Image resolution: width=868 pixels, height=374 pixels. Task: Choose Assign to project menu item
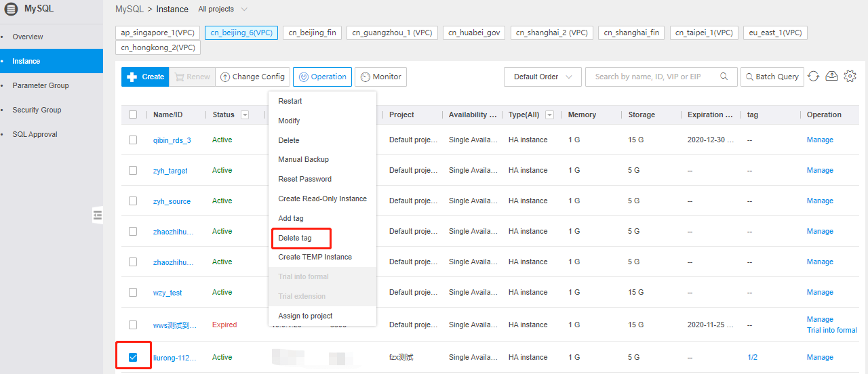(x=322, y=316)
